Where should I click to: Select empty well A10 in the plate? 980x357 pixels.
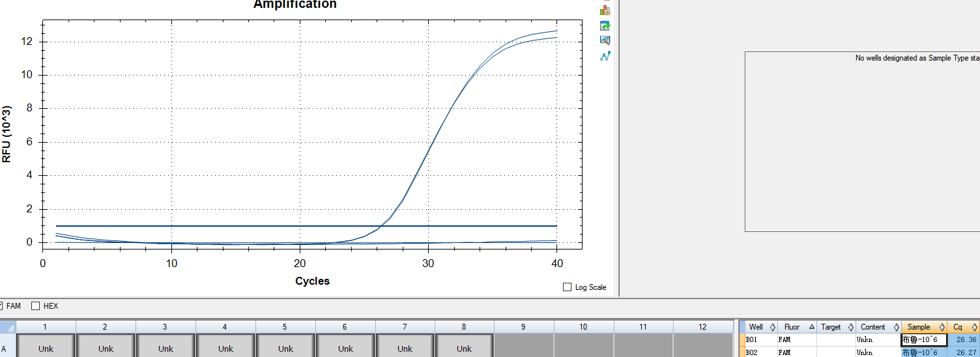(584, 345)
